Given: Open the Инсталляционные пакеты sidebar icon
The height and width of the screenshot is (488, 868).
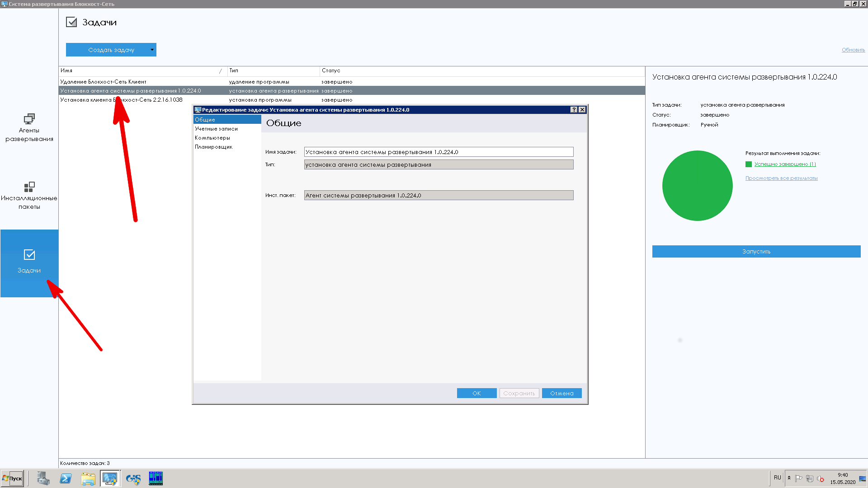Looking at the screenshot, I should tap(29, 187).
